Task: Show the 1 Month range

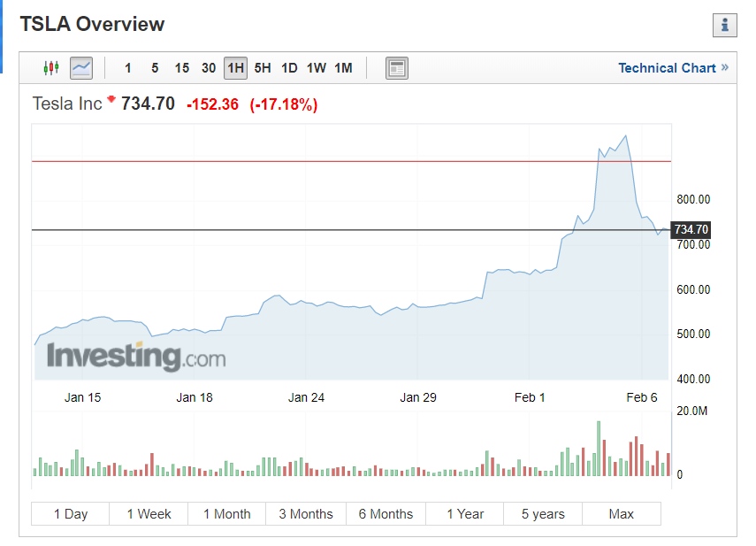Action: pos(226,513)
